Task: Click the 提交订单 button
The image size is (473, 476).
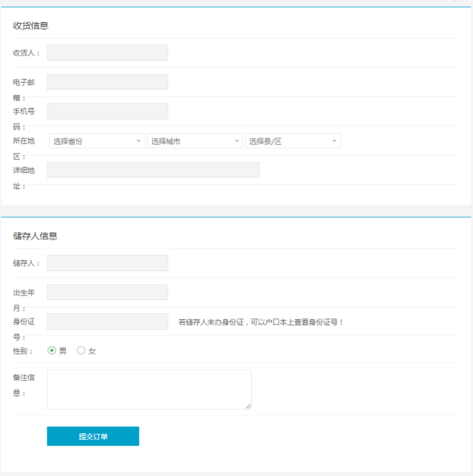Action: [x=93, y=436]
